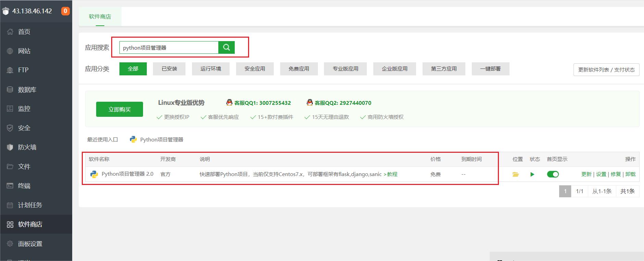Filter by 运行环境 category
Viewport: 644px width, 261px height.
coord(211,69)
